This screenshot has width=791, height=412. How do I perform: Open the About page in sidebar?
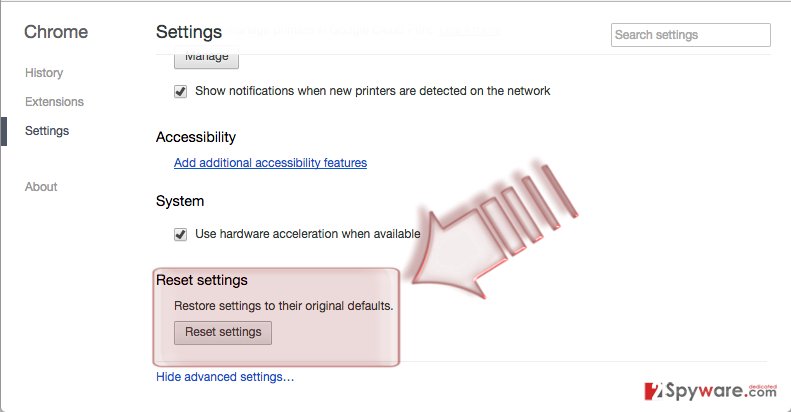point(41,187)
